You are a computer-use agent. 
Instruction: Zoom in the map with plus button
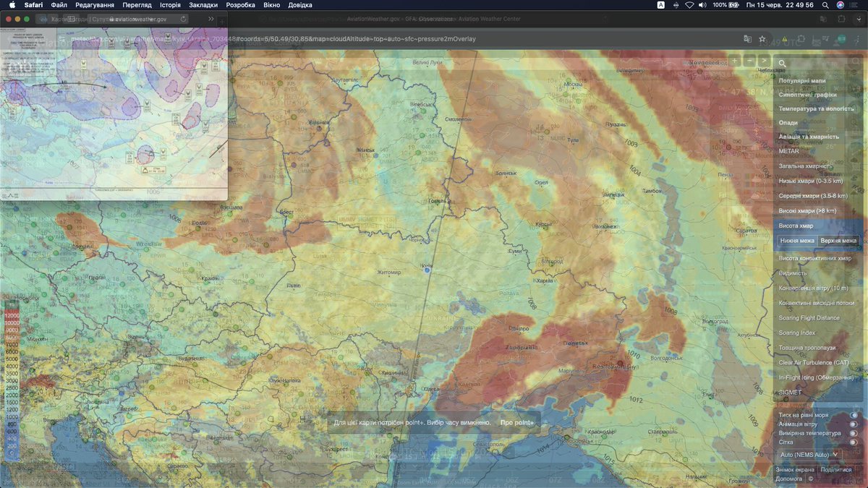pyautogui.click(x=735, y=61)
